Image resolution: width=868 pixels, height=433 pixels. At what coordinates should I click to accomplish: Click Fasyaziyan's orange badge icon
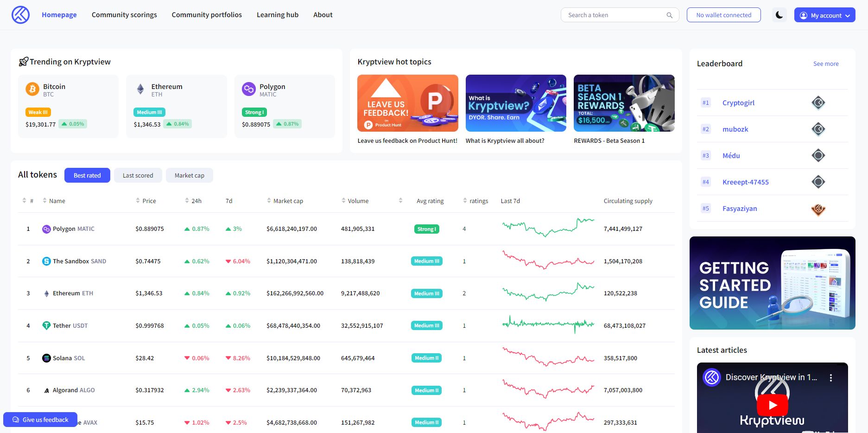[818, 209]
